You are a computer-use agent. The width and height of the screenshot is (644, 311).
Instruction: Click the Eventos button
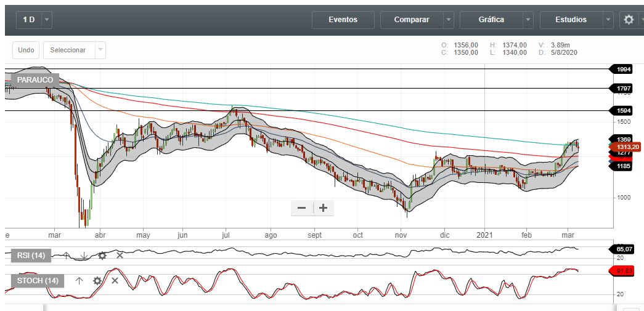343,20
